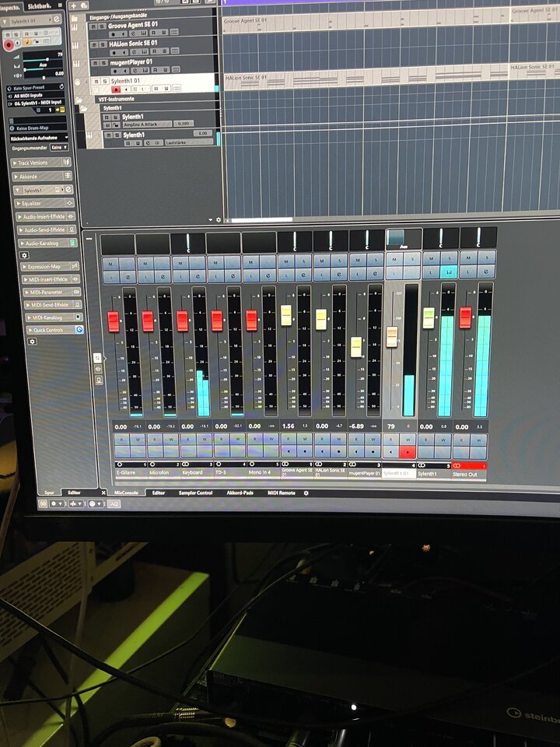The height and width of the screenshot is (747, 560).
Task: Switch to the Sichtbarkeit tab
Action: (39, 6)
